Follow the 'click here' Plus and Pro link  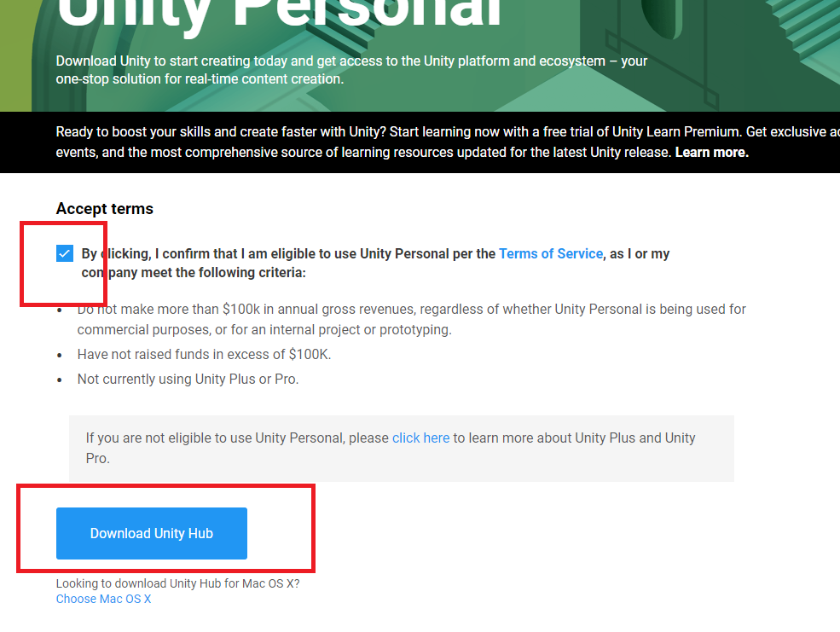point(420,438)
